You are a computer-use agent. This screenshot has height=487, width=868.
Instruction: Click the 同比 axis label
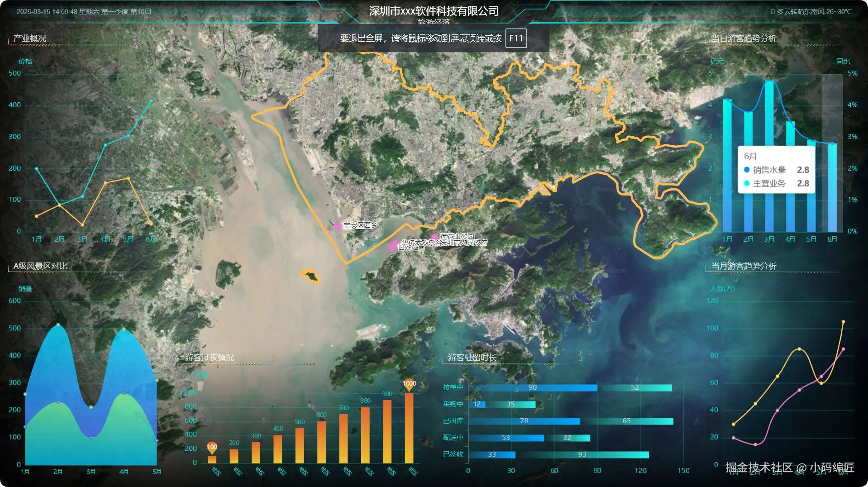(843, 62)
